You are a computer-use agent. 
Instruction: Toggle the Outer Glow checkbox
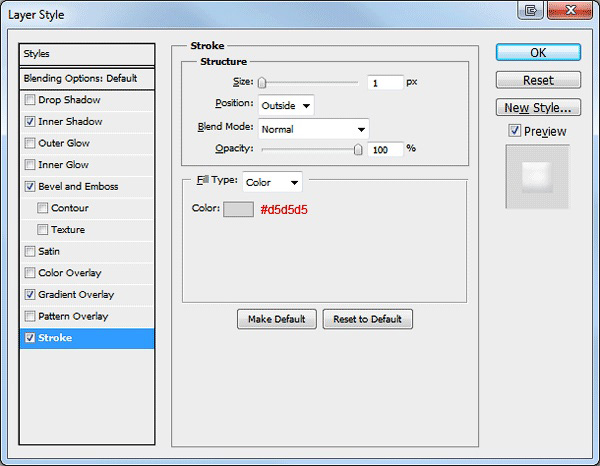click(29, 143)
